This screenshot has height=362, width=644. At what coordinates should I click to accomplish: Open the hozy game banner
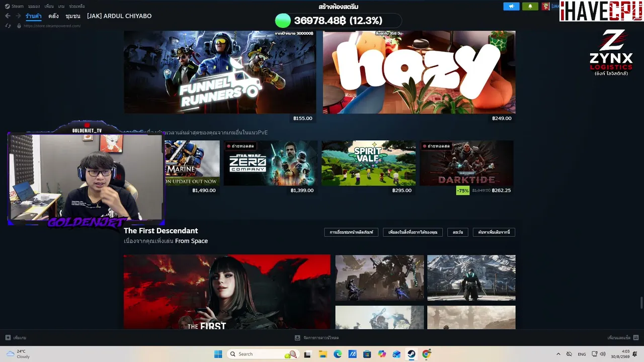point(419,72)
